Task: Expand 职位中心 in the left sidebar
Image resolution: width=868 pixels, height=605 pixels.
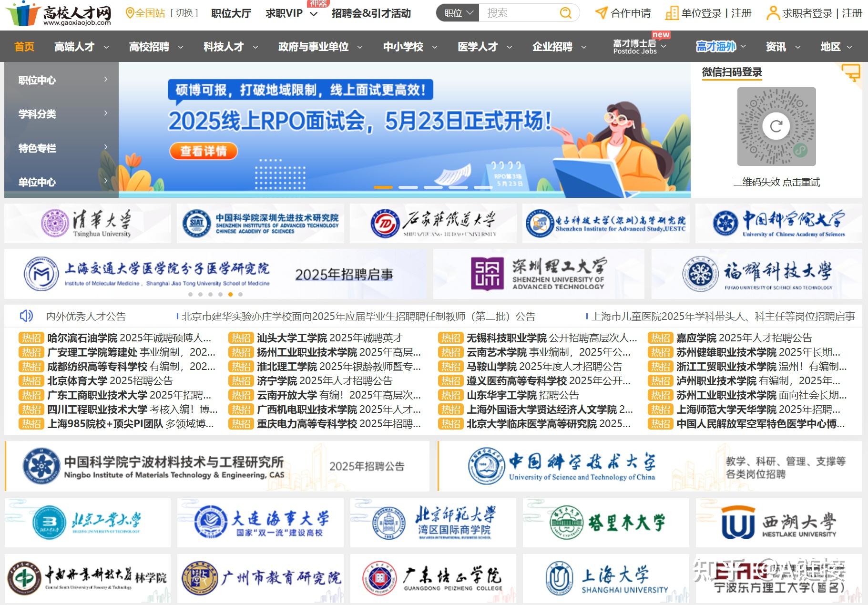Action: tap(61, 80)
